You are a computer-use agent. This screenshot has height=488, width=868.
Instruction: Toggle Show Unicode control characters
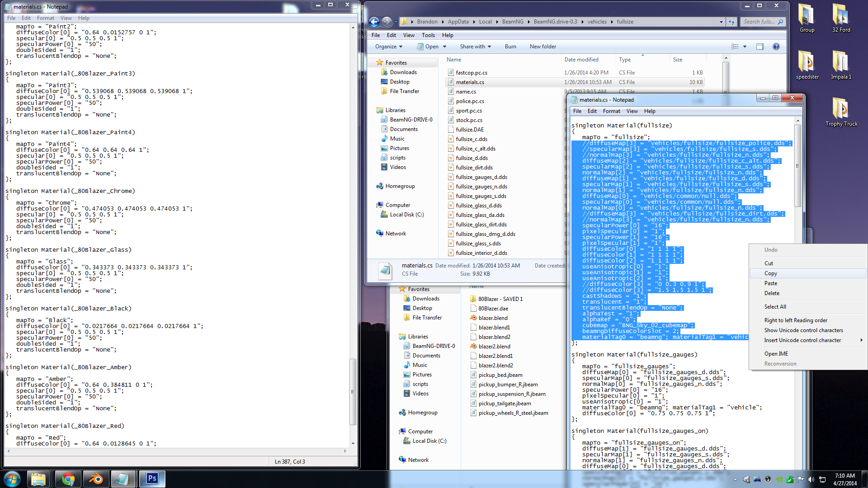tap(808, 330)
